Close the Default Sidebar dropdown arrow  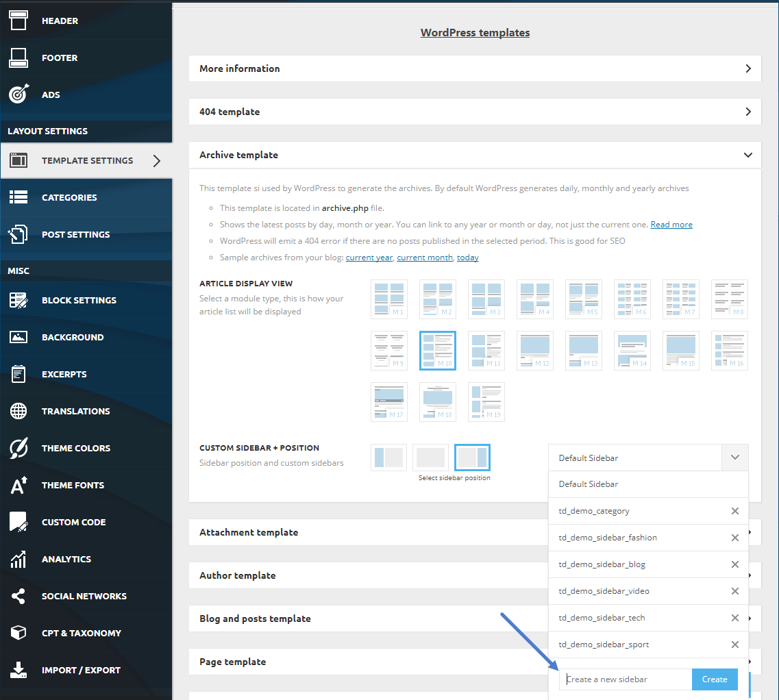pyautogui.click(x=734, y=458)
